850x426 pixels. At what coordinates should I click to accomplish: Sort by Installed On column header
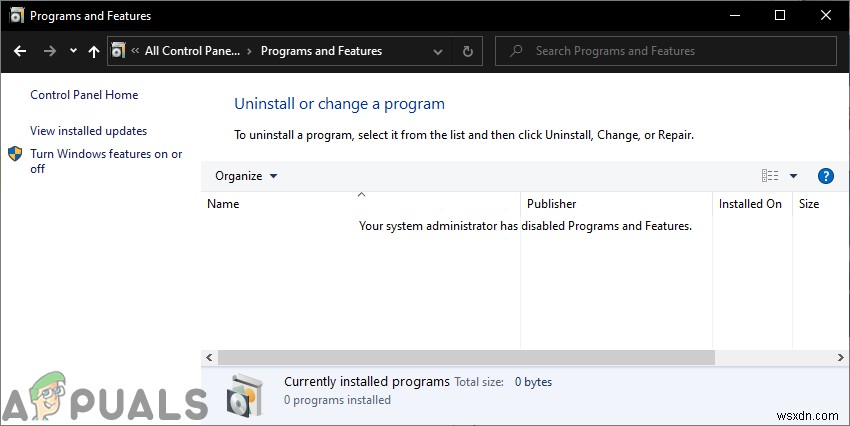pos(750,204)
